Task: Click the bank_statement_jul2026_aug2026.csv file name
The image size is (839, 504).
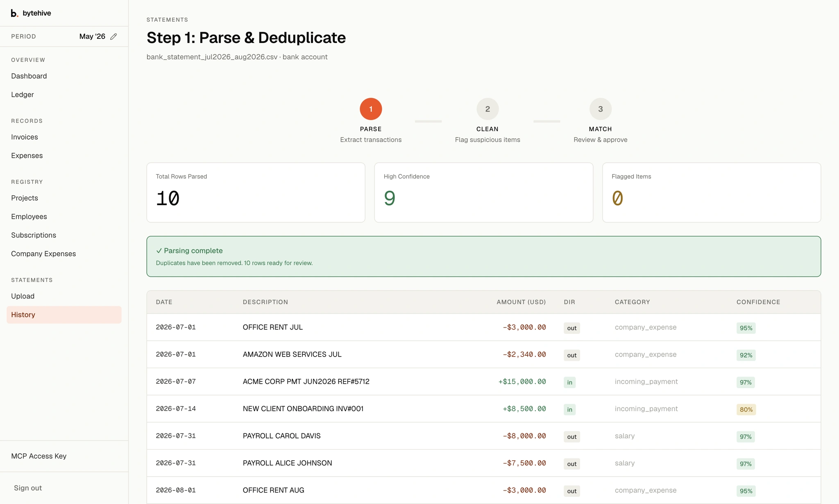Action: (212, 57)
